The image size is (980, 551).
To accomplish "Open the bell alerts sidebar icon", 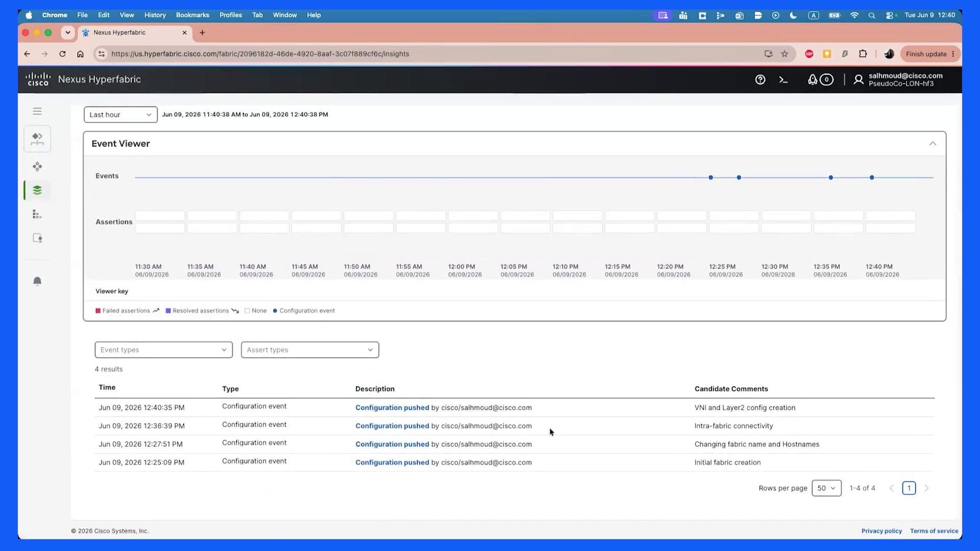I will coord(37,281).
